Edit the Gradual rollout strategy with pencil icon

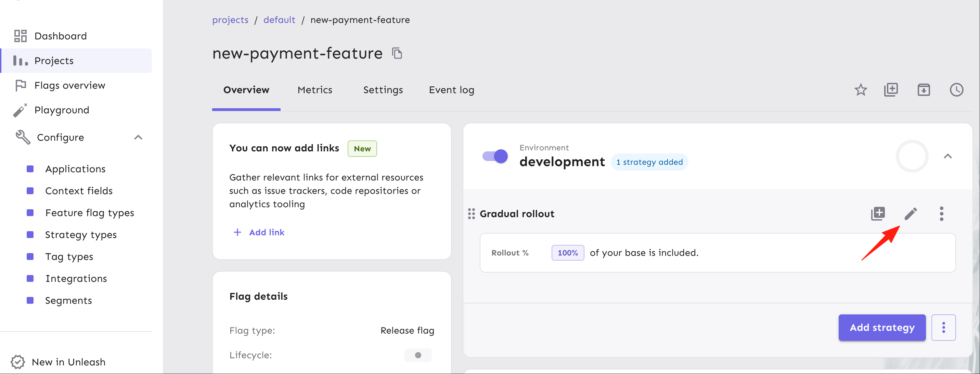(911, 214)
